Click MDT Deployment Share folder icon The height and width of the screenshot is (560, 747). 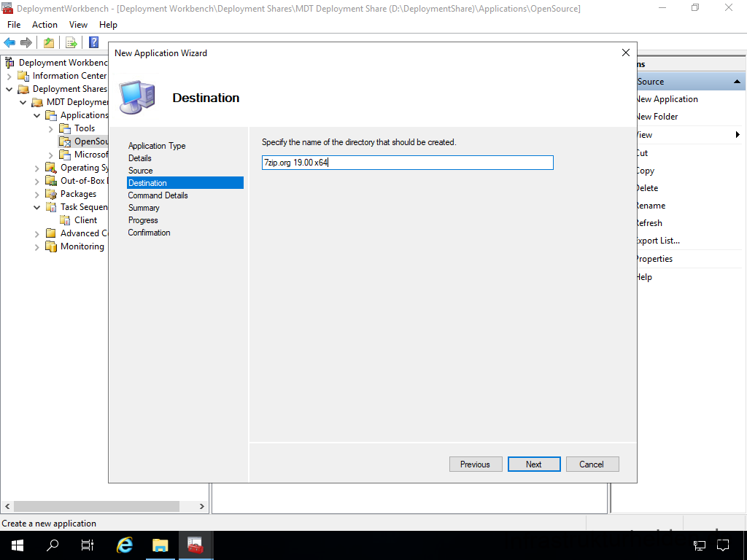coord(37,102)
